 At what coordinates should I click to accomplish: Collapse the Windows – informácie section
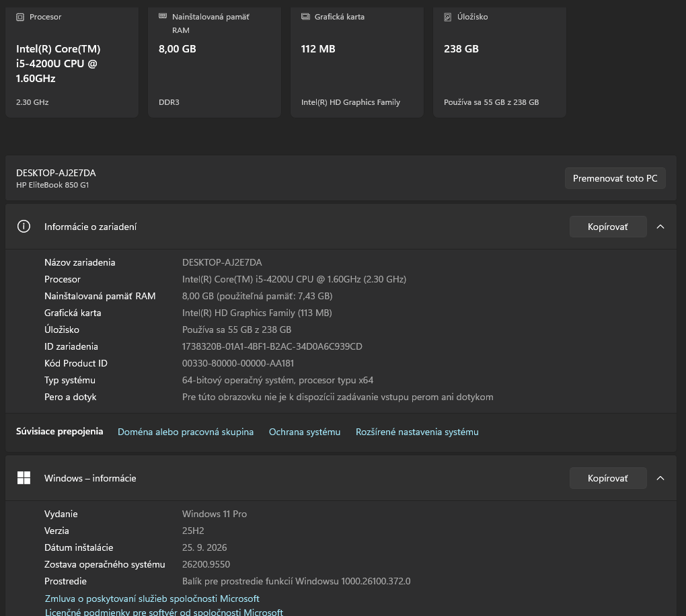point(660,478)
